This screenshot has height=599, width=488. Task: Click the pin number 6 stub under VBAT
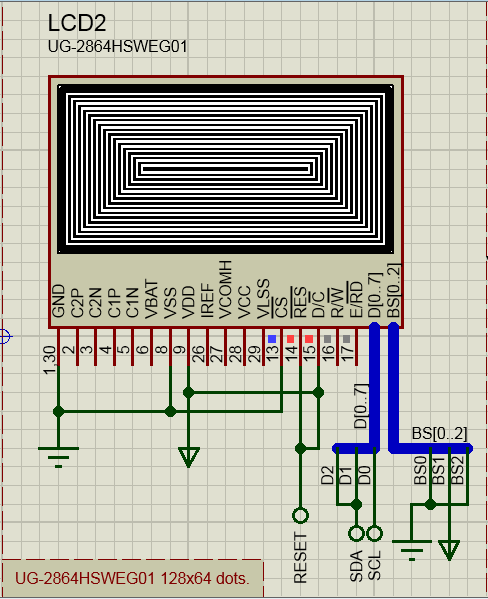pyautogui.click(x=152, y=347)
